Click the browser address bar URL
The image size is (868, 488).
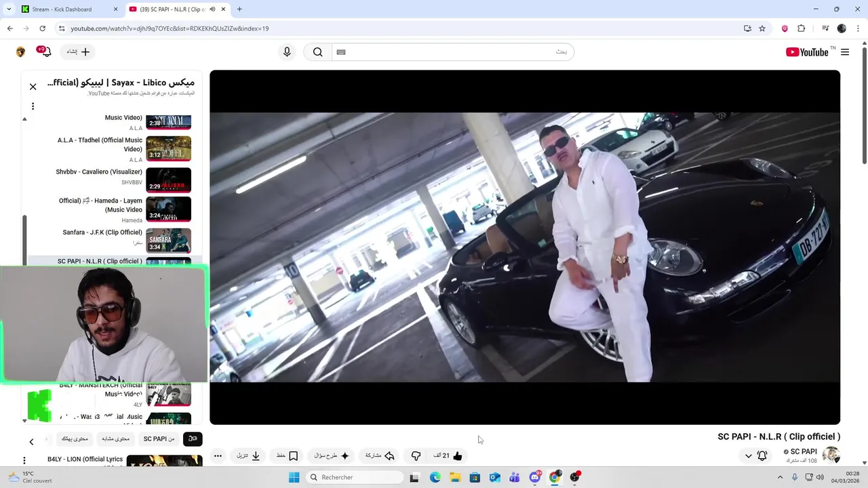point(170,28)
